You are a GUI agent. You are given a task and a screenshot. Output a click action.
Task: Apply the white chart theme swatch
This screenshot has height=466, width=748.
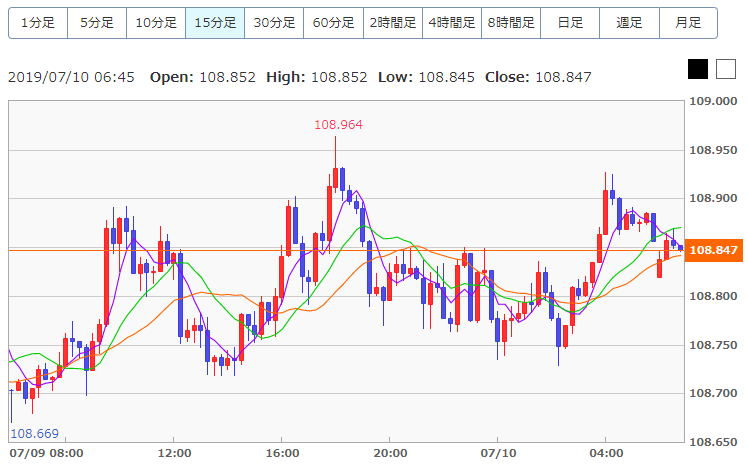pyautogui.click(x=726, y=69)
